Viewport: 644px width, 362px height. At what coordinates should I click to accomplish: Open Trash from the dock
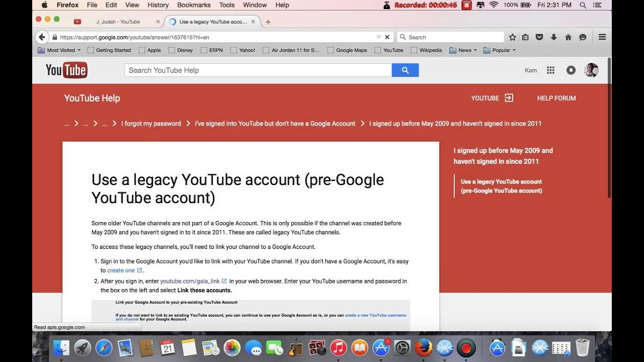coord(582,347)
